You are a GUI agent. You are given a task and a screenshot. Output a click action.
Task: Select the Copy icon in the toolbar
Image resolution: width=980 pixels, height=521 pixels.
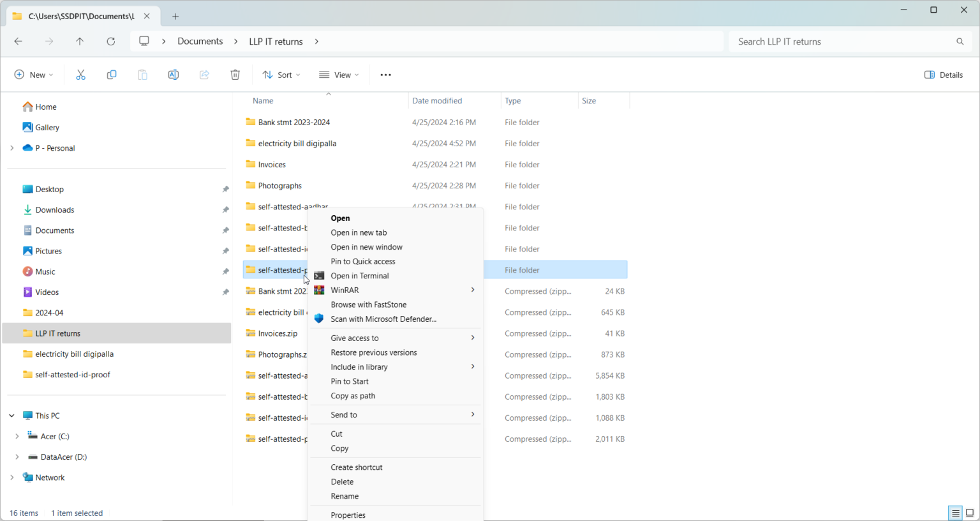(112, 75)
